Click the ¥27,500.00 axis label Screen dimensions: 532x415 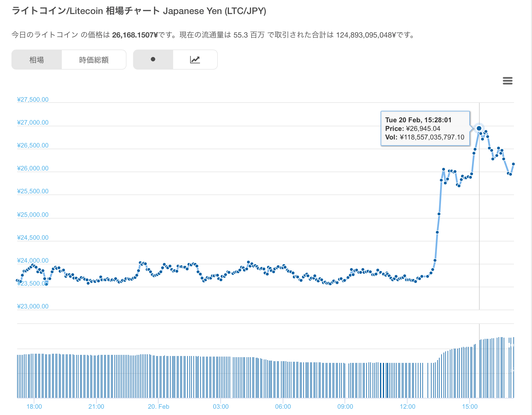(x=33, y=99)
